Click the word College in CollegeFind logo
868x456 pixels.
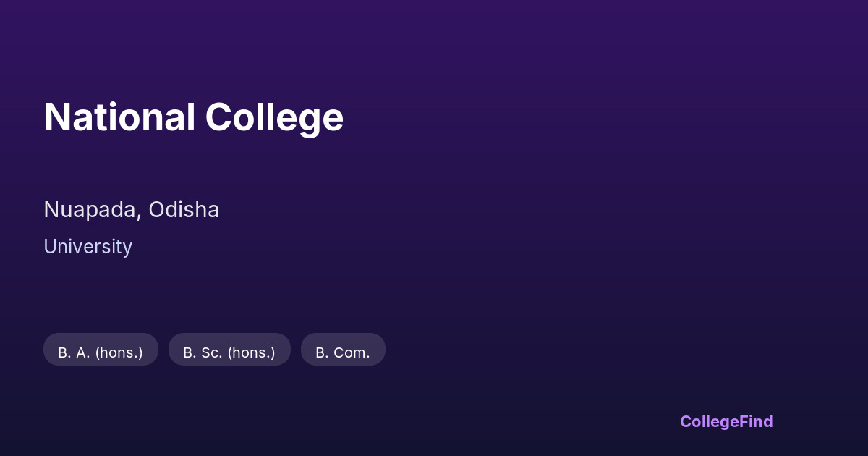pos(709,421)
